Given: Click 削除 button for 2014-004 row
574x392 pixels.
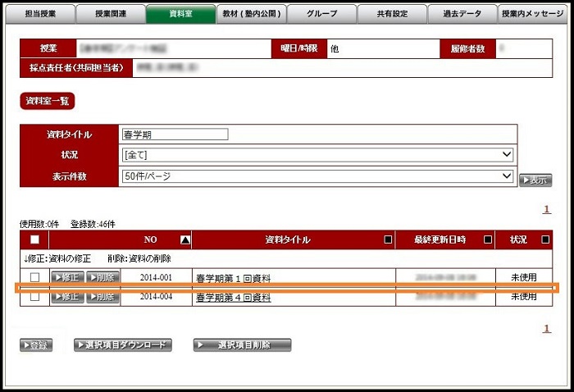Looking at the screenshot, I should (102, 298).
